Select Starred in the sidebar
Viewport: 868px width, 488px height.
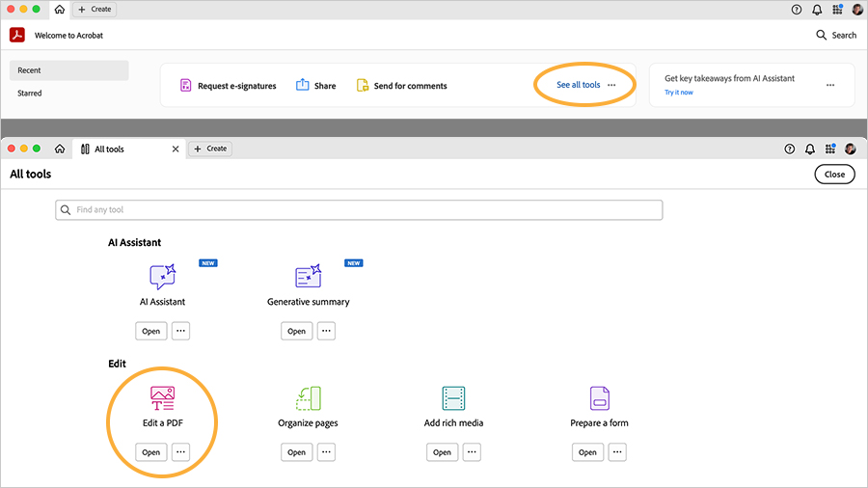(x=30, y=94)
